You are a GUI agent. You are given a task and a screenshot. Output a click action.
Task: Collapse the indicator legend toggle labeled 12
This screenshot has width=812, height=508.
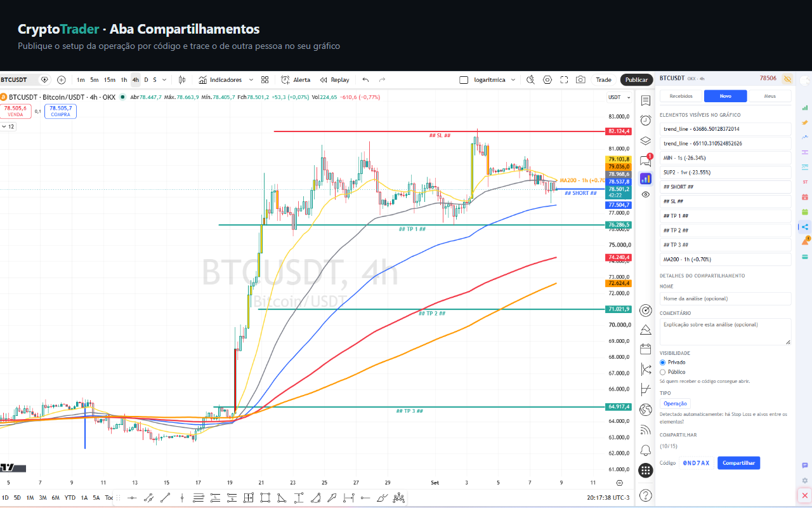click(8, 126)
